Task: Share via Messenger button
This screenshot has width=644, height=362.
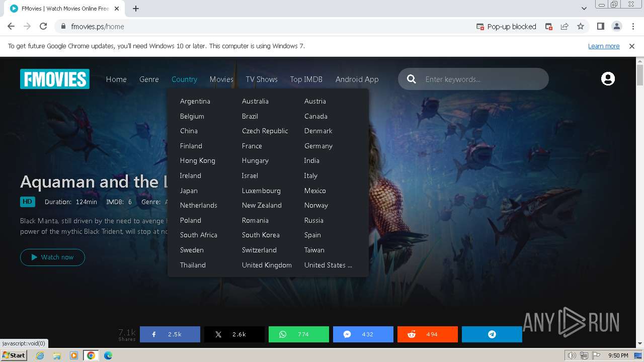Action: pos(363,334)
